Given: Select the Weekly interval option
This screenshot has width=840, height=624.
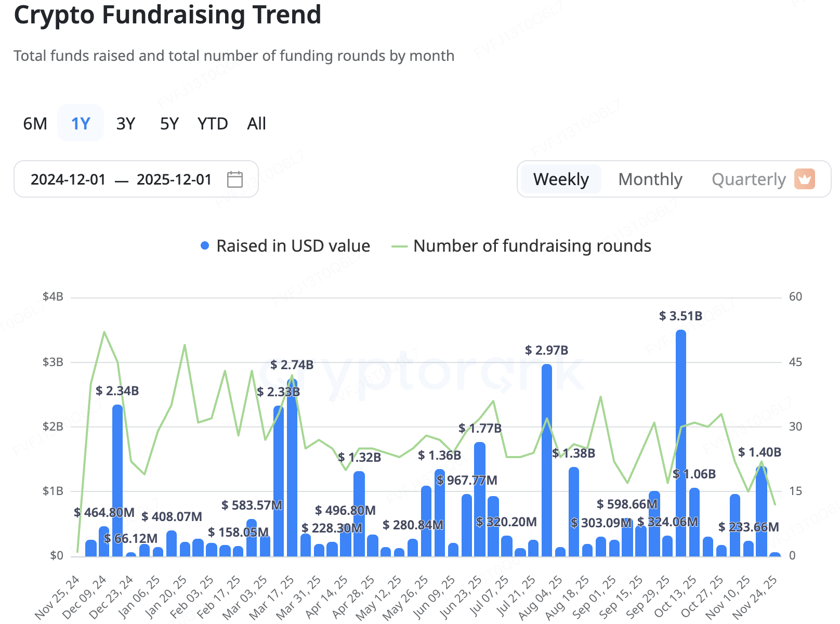Looking at the screenshot, I should 561,179.
